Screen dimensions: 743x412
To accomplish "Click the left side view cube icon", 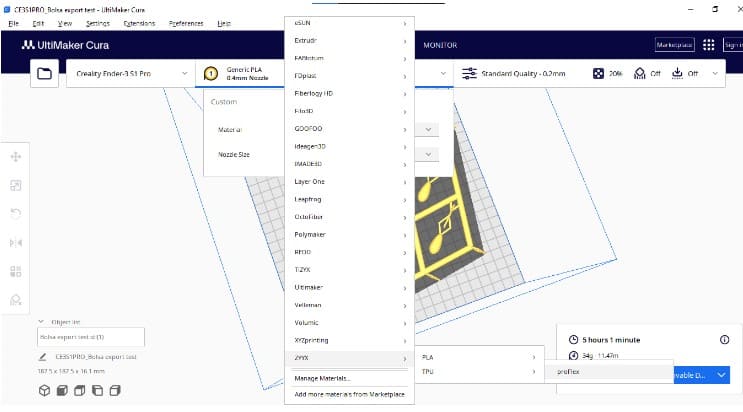I will (x=97, y=390).
